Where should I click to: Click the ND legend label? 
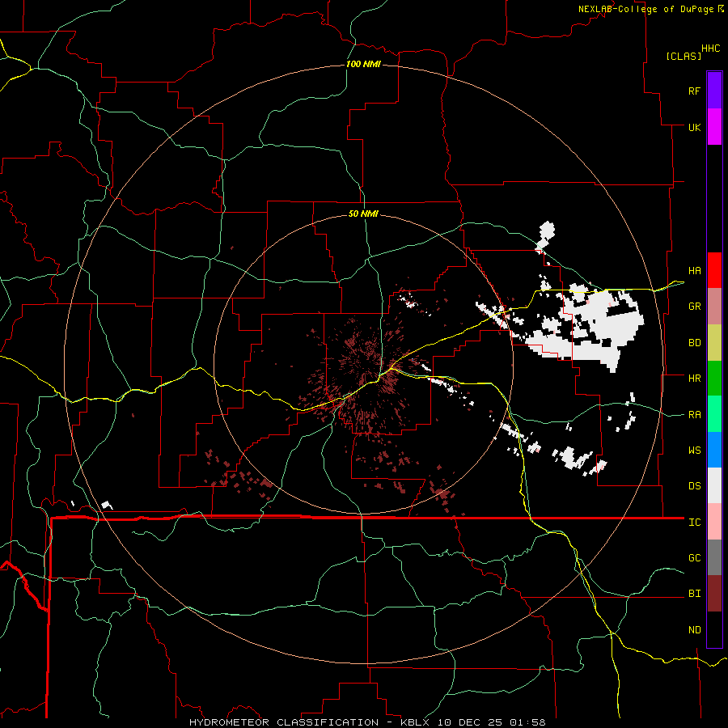(x=694, y=630)
